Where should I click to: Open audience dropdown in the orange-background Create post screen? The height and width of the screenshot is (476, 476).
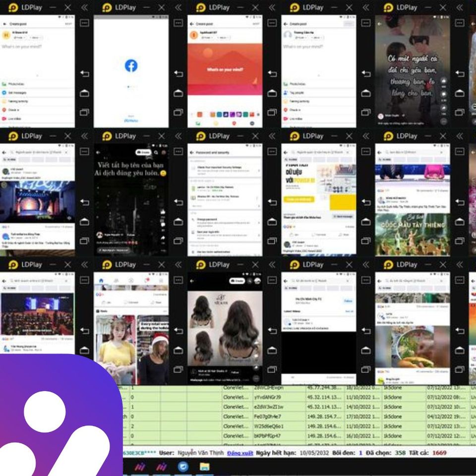coord(207,38)
